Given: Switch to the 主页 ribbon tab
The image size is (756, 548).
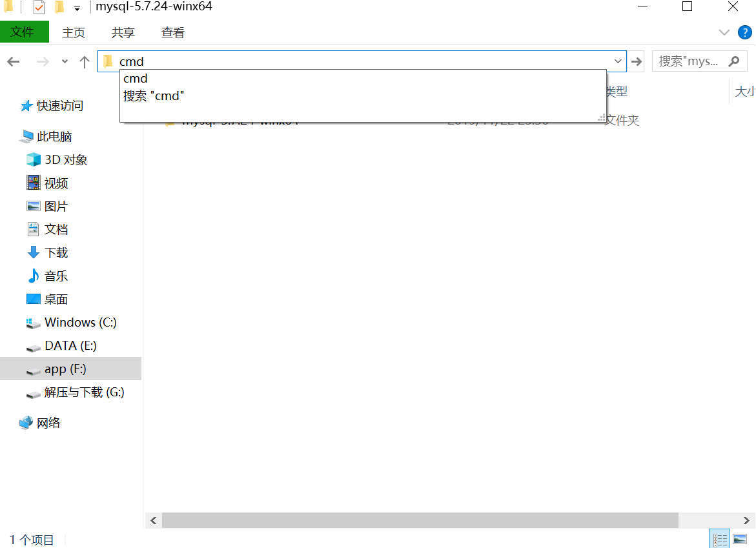Looking at the screenshot, I should tap(74, 32).
